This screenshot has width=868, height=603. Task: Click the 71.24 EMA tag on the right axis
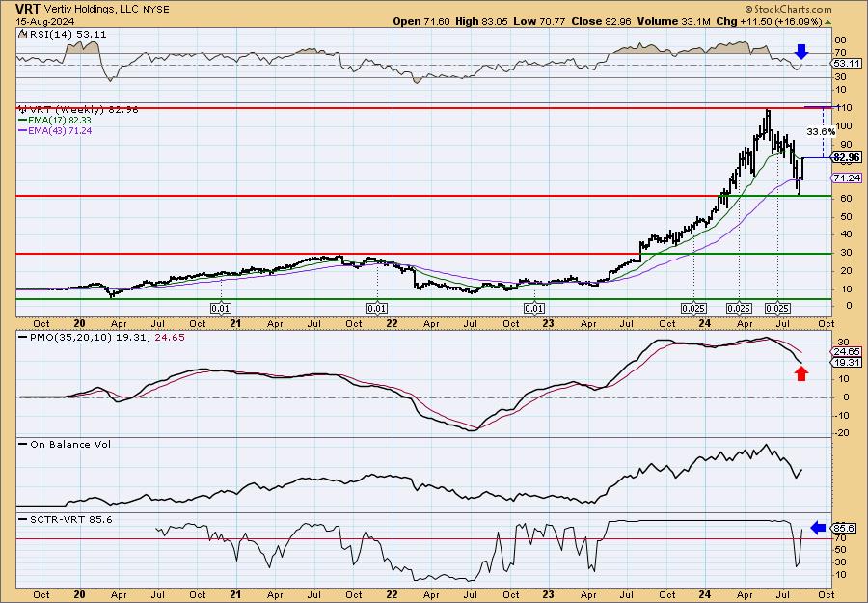point(847,178)
